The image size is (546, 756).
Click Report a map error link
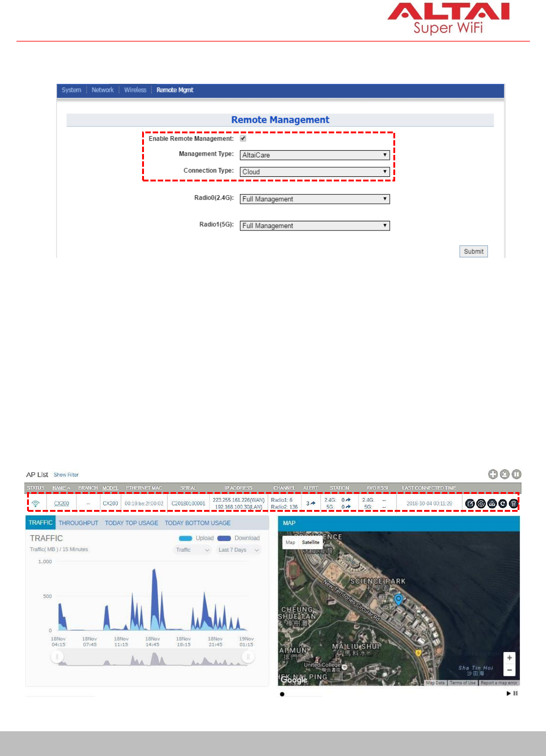coord(499,683)
